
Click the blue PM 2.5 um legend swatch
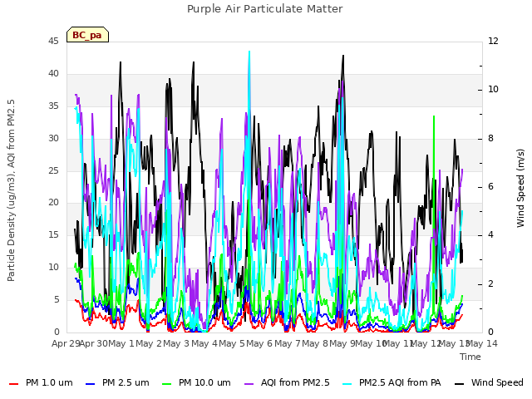click(91, 384)
